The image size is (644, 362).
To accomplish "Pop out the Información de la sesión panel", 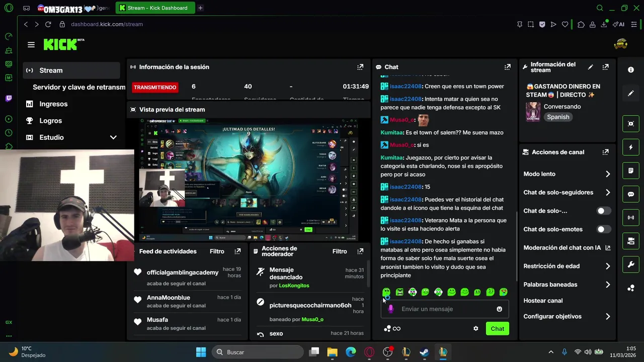I will (x=360, y=67).
